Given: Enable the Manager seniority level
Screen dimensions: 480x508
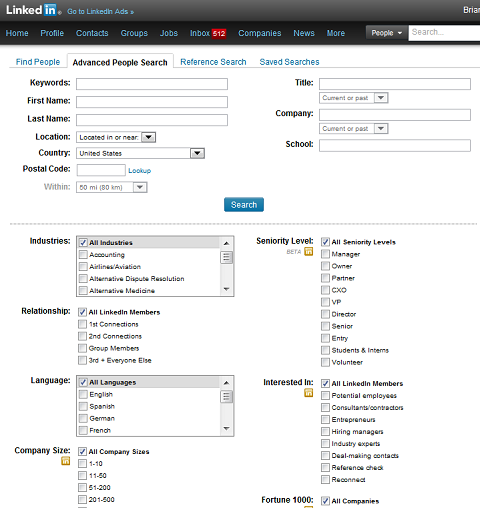Looking at the screenshot, I should (325, 254).
